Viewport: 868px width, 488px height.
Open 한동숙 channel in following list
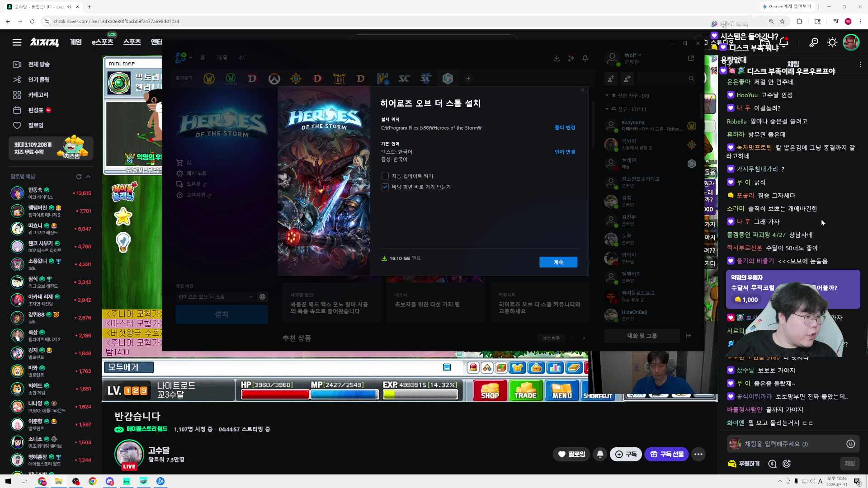(x=51, y=193)
